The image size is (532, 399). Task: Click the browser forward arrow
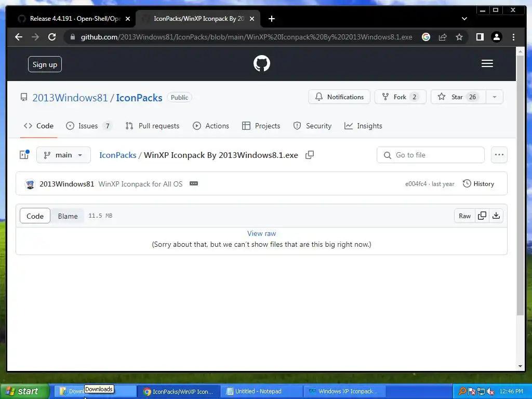coord(35,37)
